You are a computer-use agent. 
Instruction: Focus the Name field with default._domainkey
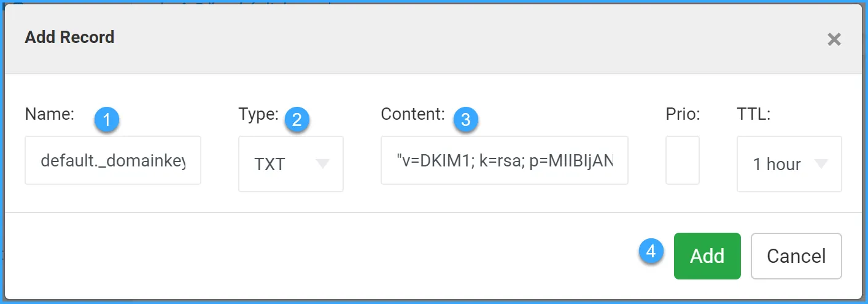113,160
